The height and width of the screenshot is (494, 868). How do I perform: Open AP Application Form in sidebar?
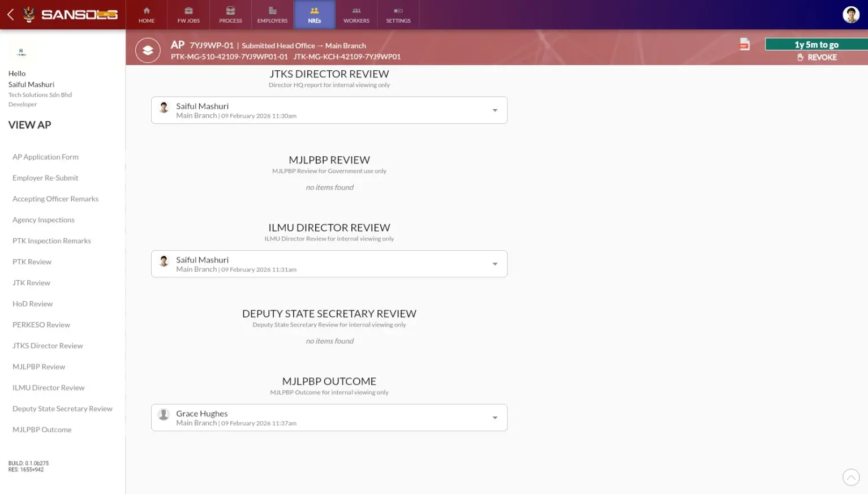pos(46,157)
